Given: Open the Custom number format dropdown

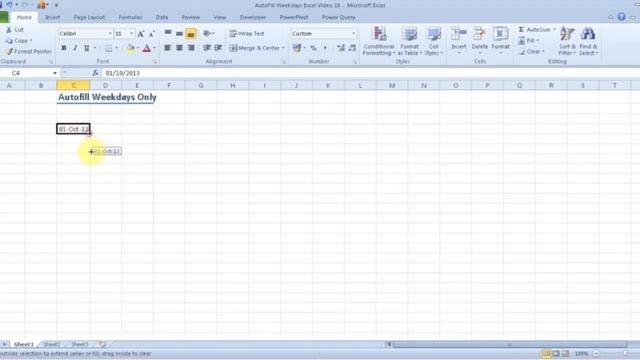Looking at the screenshot, I should pos(353,34).
